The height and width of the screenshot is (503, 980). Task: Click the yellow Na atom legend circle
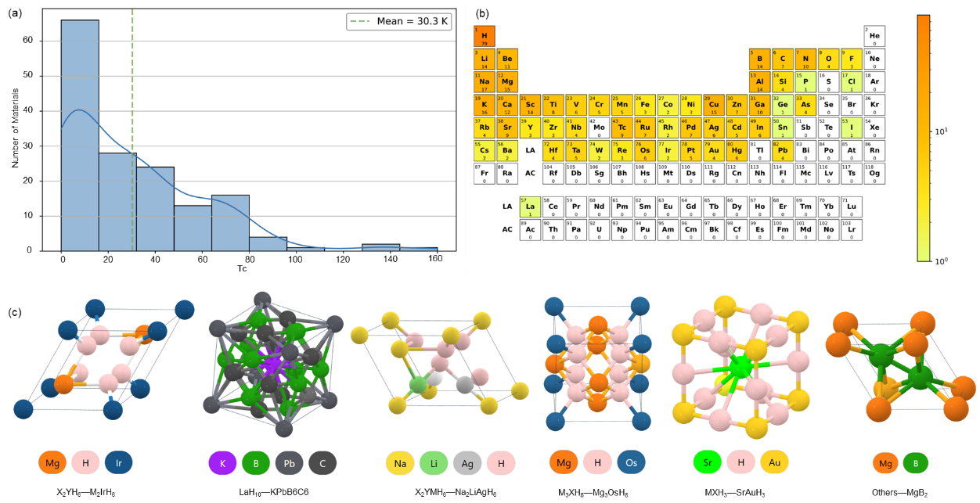[400, 464]
